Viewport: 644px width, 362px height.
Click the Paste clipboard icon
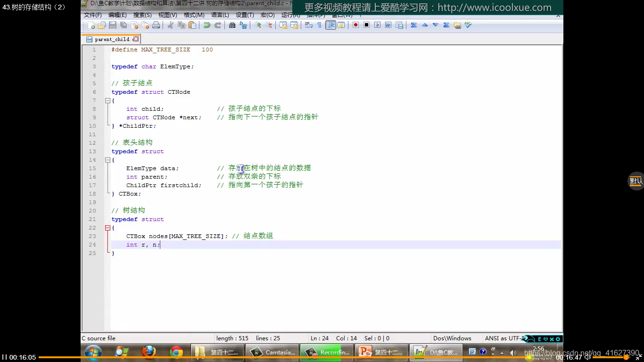pyautogui.click(x=192, y=25)
